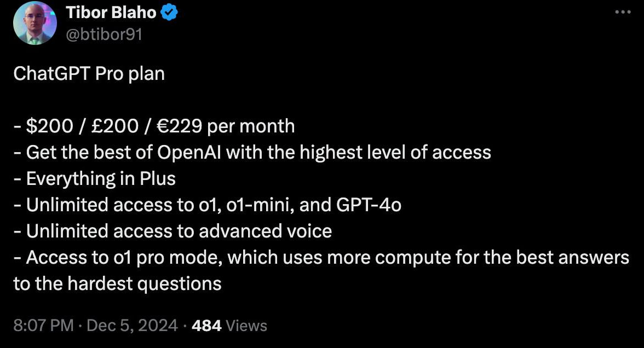
Task: Open Tibor Blaho's profile avatar picture
Action: [x=35, y=23]
